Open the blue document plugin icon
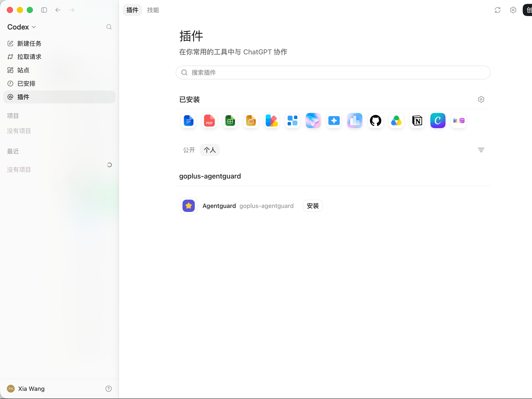 click(x=189, y=120)
